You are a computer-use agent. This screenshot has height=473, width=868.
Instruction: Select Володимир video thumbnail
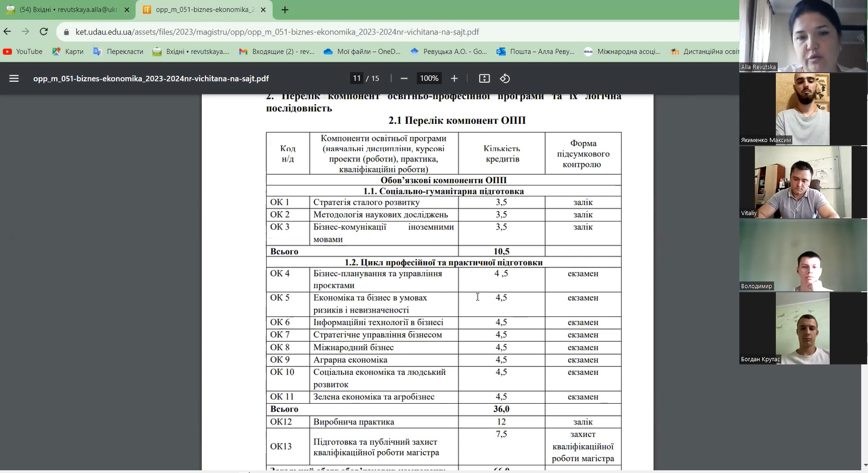click(x=803, y=255)
